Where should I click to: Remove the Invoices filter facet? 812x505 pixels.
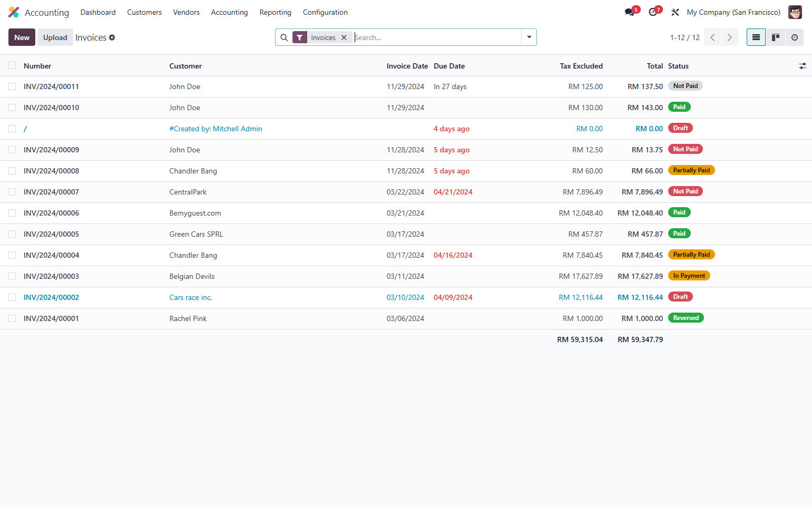coord(344,37)
